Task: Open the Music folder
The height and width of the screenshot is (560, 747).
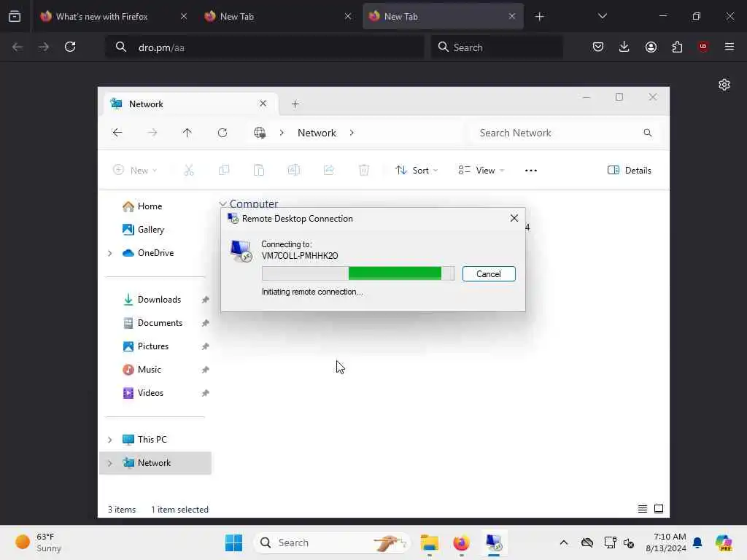Action: coord(149,370)
